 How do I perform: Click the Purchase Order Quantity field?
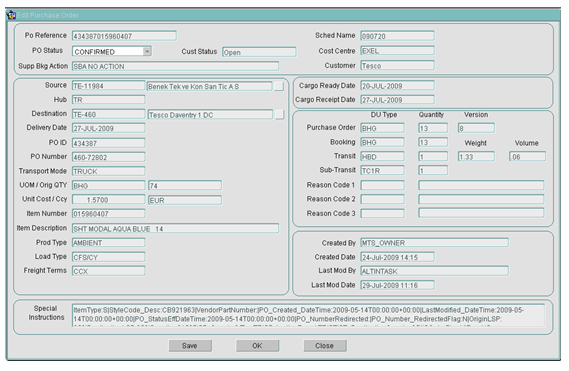[433, 128]
